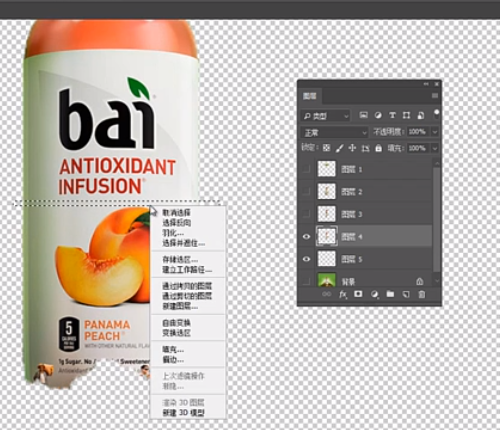Screen dimensions: 500x430
Task: Choose 建立工作路径... from context menu
Action: point(187,270)
